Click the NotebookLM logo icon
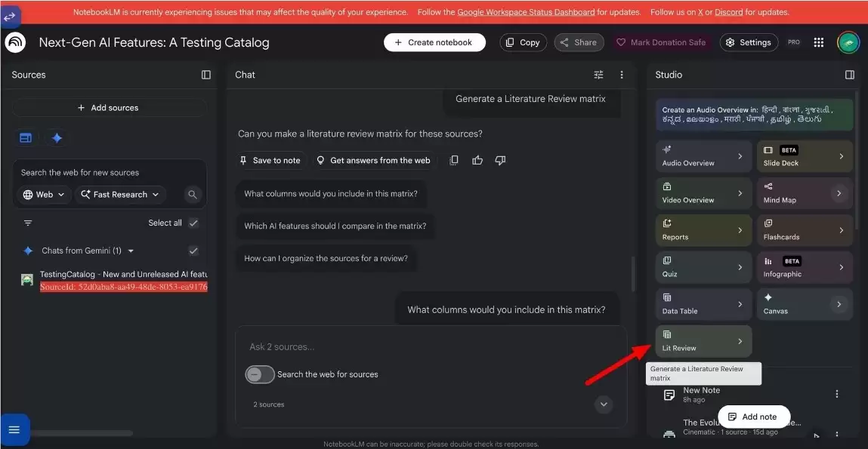 (x=16, y=42)
